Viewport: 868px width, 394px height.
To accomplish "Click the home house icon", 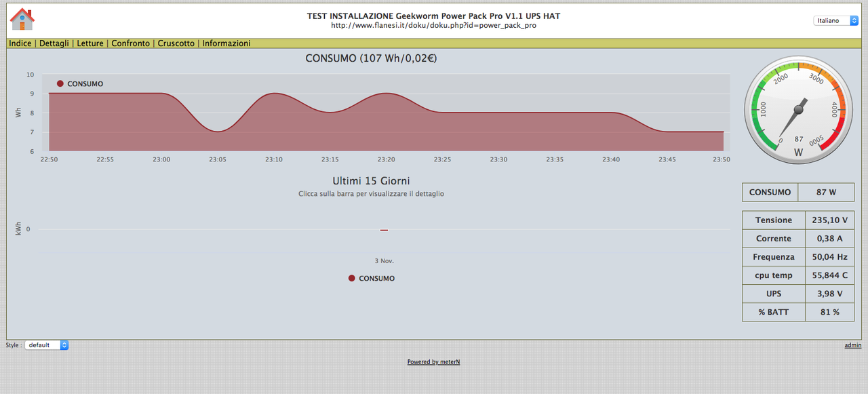I will (x=22, y=19).
